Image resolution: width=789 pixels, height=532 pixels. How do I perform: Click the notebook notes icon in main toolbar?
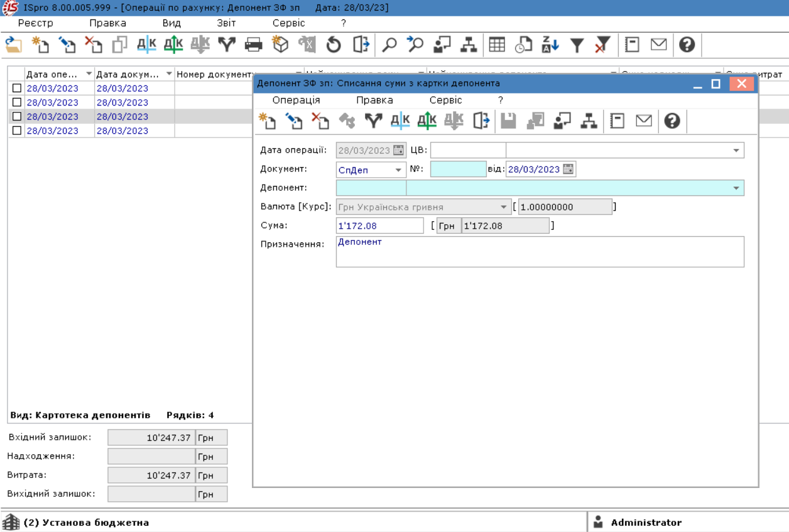[x=632, y=45]
